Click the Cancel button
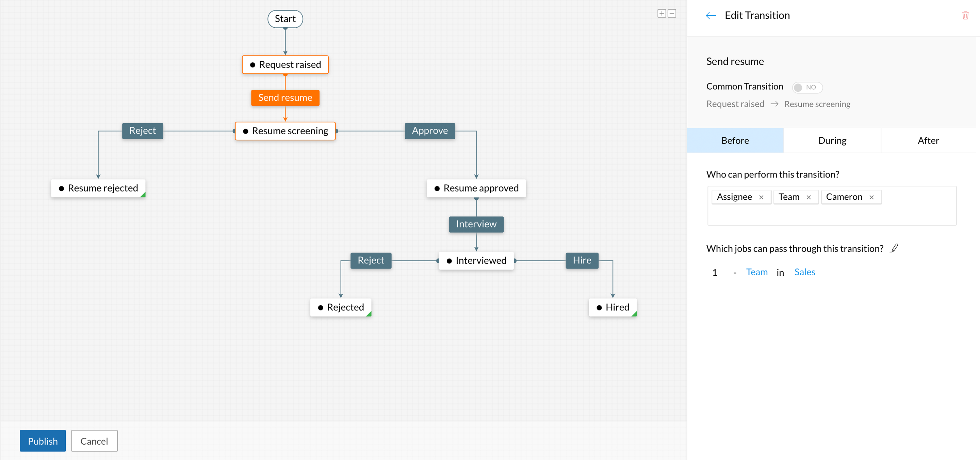The height and width of the screenshot is (460, 980). [94, 441]
